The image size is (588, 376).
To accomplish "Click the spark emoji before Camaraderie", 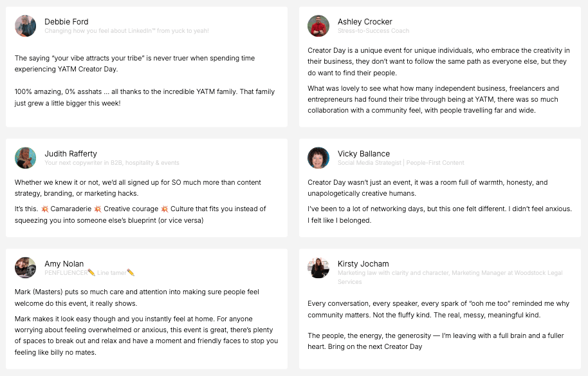I will pos(45,209).
